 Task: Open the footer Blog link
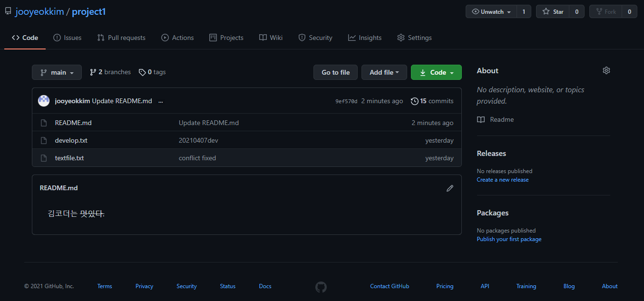click(569, 286)
